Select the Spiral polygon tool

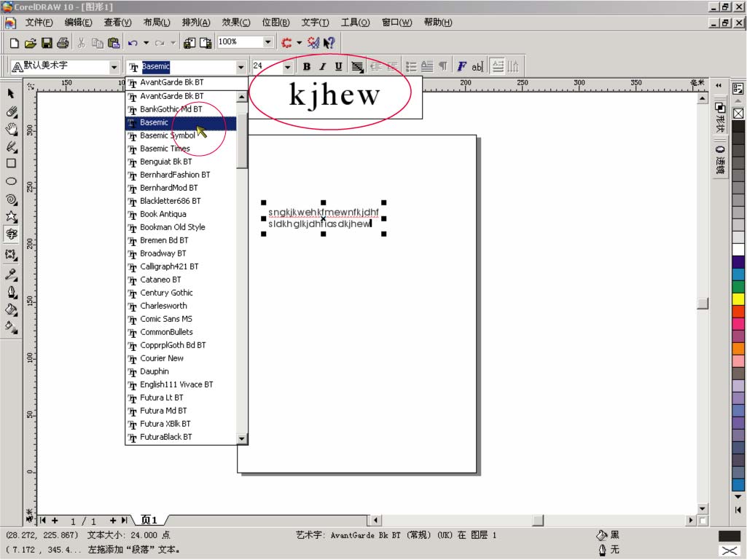click(x=12, y=199)
